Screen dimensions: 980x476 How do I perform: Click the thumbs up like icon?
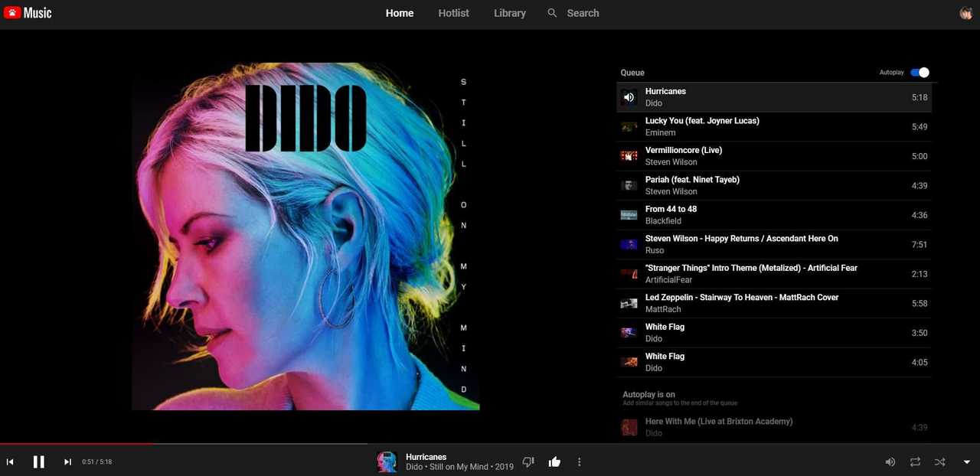[554, 461]
